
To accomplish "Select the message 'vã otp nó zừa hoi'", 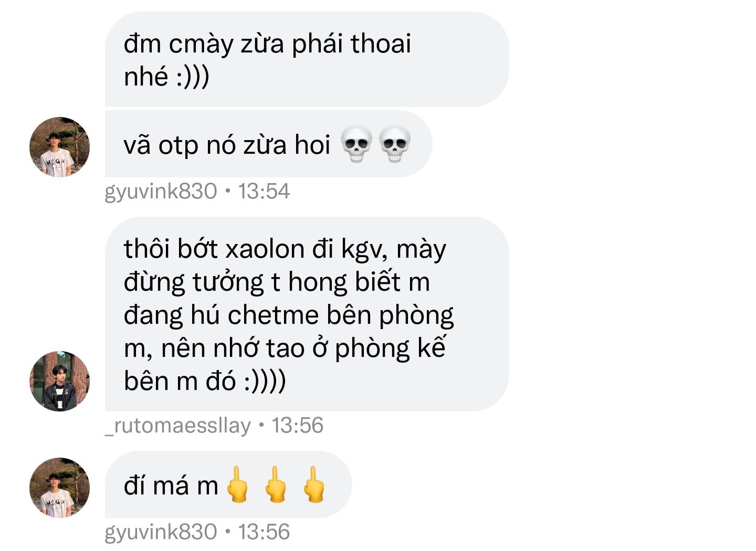I will pyautogui.click(x=268, y=144).
